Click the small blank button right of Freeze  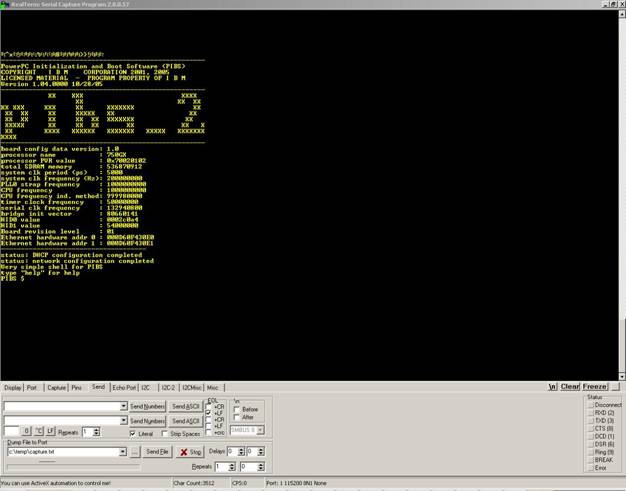(616, 386)
